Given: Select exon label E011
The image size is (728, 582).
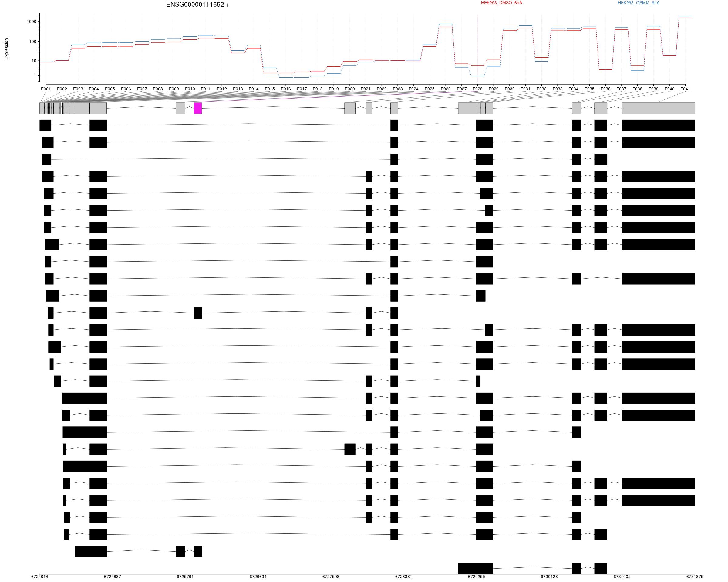Looking at the screenshot, I should click(206, 89).
